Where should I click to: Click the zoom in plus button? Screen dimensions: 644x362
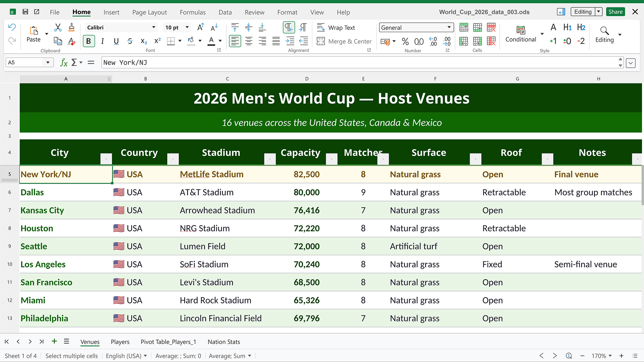pyautogui.click(x=622, y=356)
